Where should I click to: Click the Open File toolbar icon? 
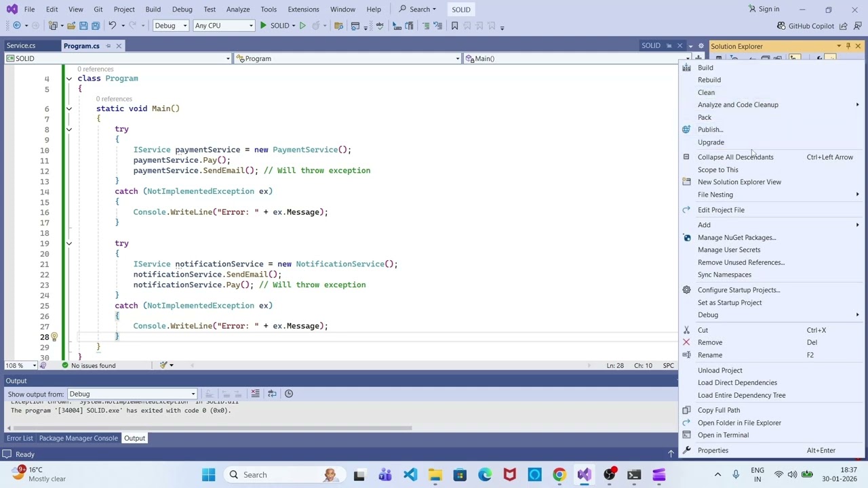point(71,26)
